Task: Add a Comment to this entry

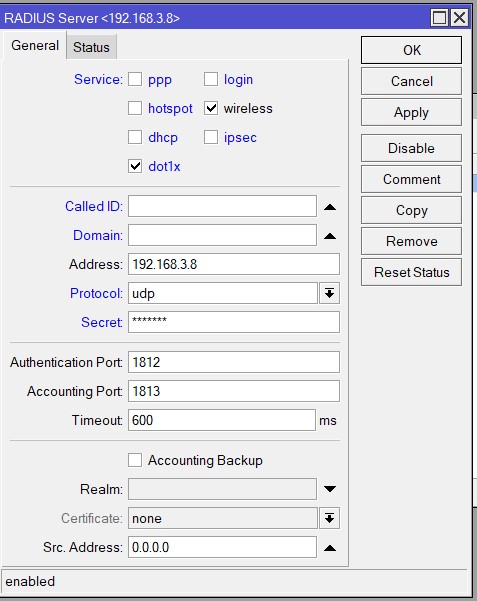Action: tap(411, 179)
